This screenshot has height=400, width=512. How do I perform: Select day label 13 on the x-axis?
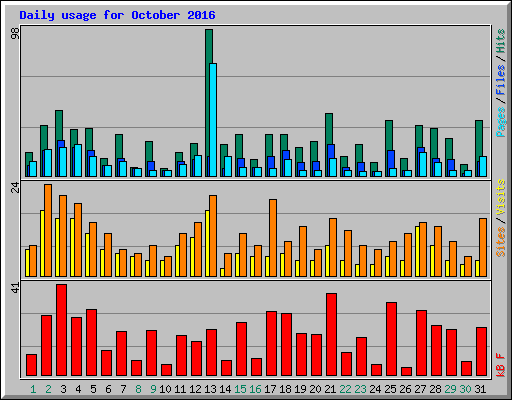point(210,389)
